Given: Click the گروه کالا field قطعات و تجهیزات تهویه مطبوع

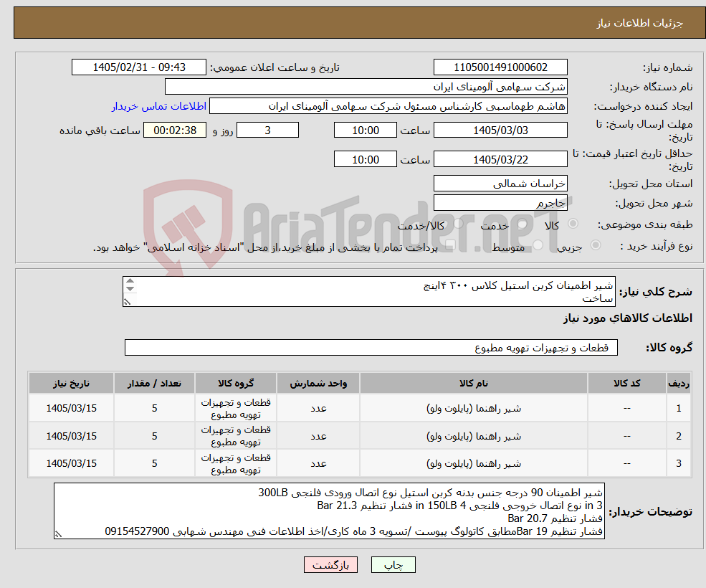Looking at the screenshot, I should pos(371,347).
